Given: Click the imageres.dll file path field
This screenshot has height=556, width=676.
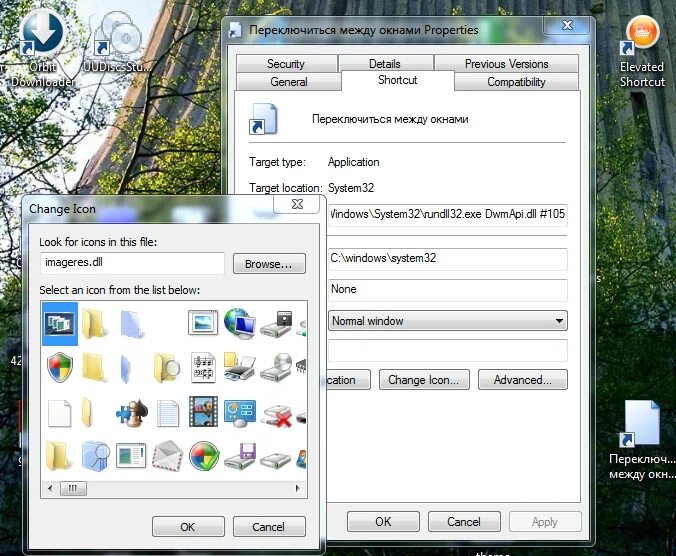Looking at the screenshot, I should tap(132, 263).
